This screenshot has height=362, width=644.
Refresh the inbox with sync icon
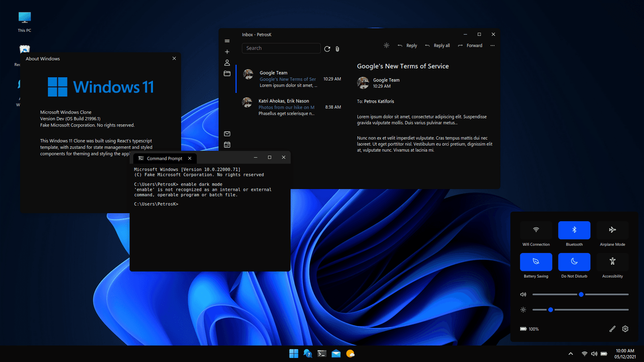pos(327,49)
